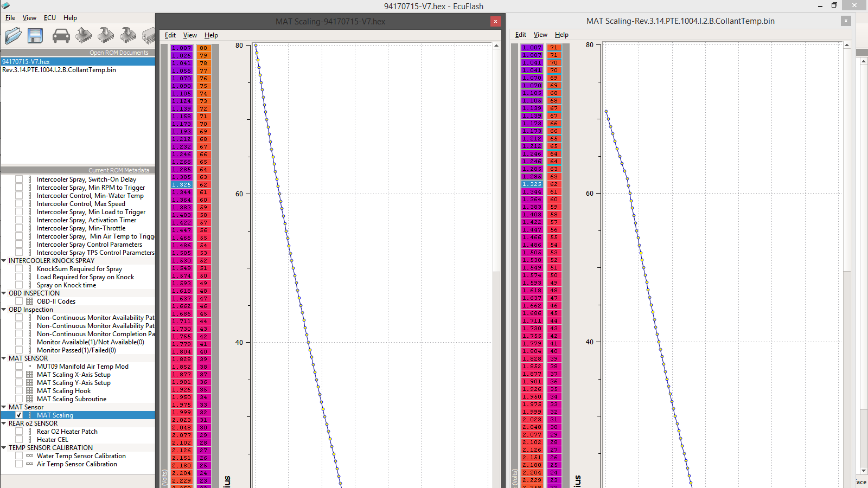This screenshot has width=868, height=488.
Task: Click the highlighted 1.325 cell in left table
Action: (x=181, y=185)
